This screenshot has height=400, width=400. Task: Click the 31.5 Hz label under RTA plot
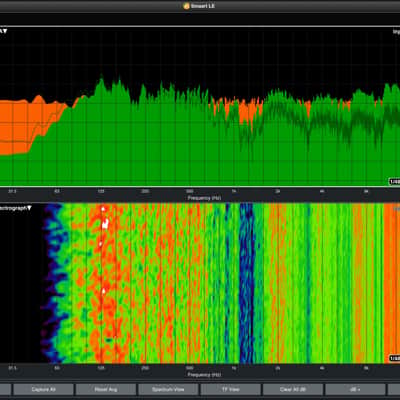(x=12, y=191)
